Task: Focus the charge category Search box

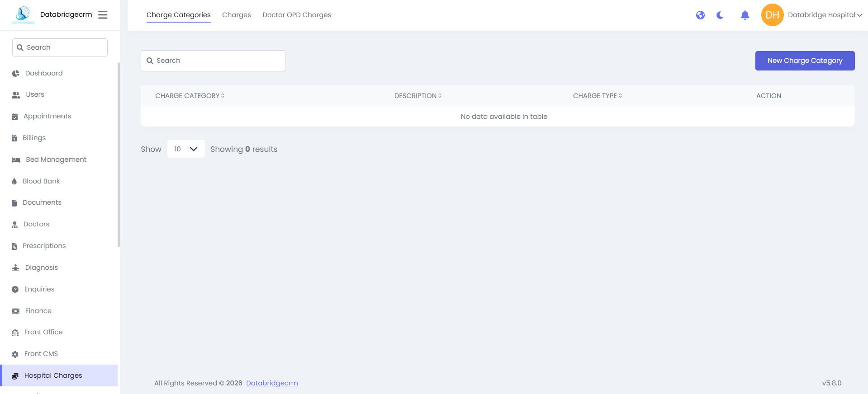Action: [213, 61]
